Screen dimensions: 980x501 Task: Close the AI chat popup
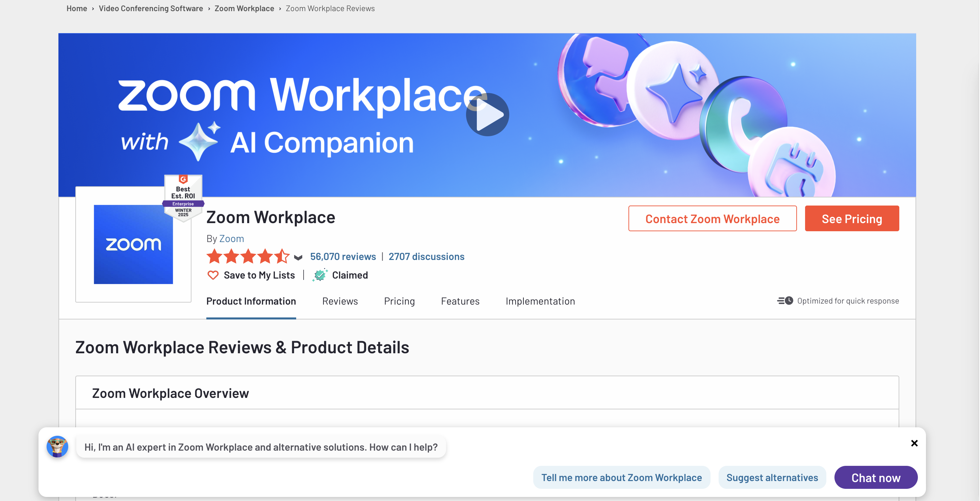tap(914, 443)
